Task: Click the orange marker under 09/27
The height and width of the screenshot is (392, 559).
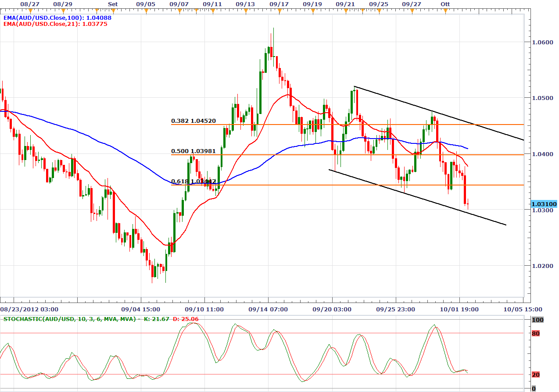Action: coord(412,10)
